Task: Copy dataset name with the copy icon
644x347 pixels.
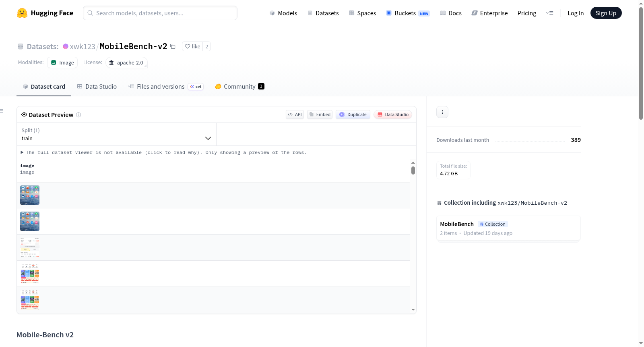Action: click(x=173, y=46)
